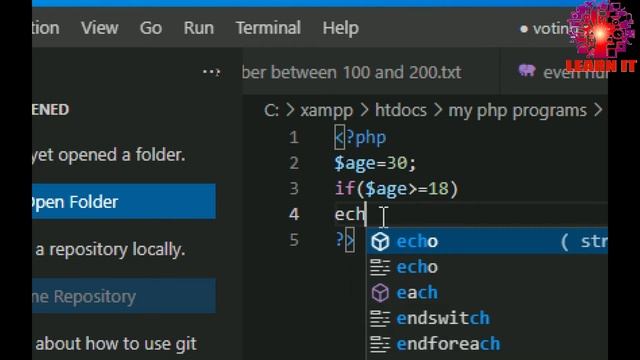
Task: Click line number 2 in gutter
Action: click(294, 163)
